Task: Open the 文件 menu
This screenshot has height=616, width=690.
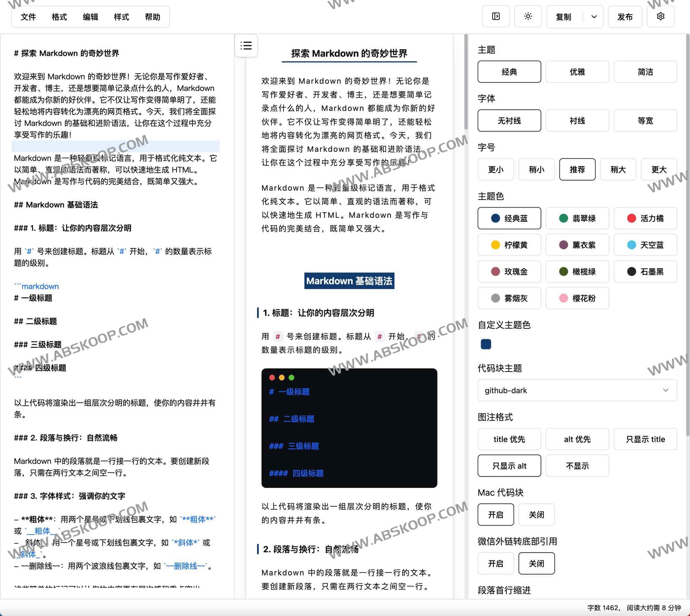Action: pyautogui.click(x=28, y=17)
